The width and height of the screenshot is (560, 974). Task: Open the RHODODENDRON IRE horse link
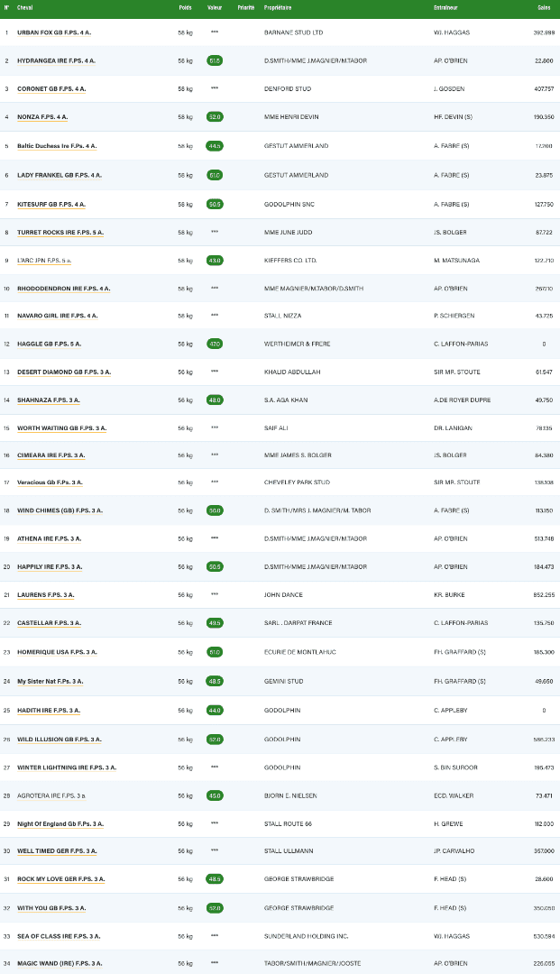point(63,289)
